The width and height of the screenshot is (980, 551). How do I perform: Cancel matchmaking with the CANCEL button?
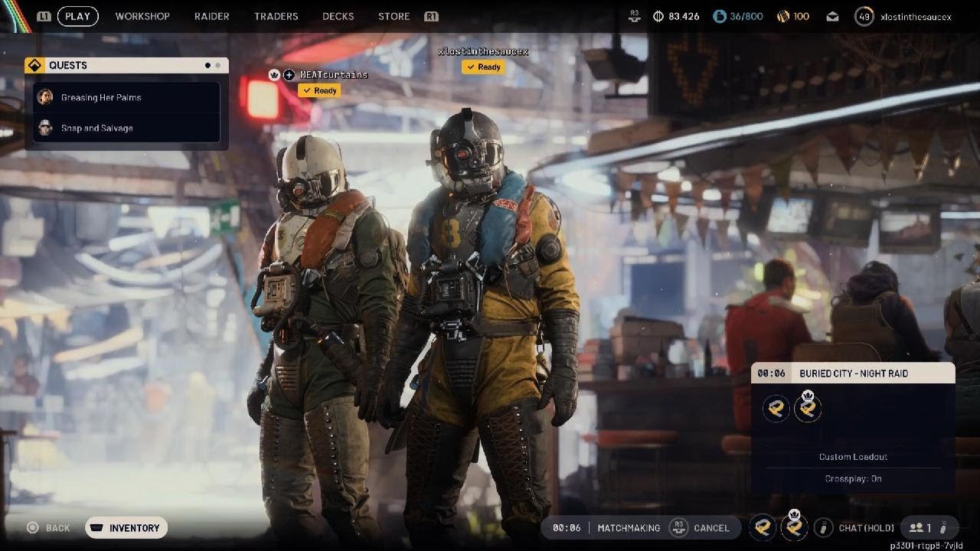point(711,527)
